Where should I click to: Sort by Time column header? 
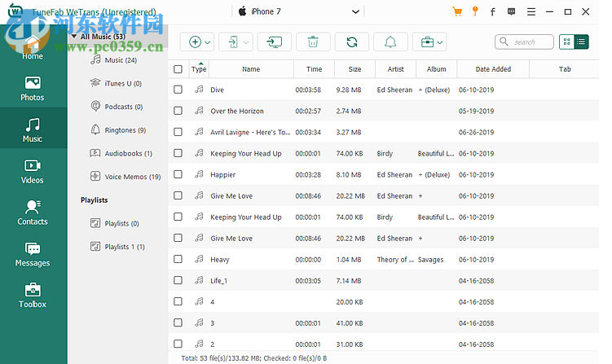tap(314, 69)
